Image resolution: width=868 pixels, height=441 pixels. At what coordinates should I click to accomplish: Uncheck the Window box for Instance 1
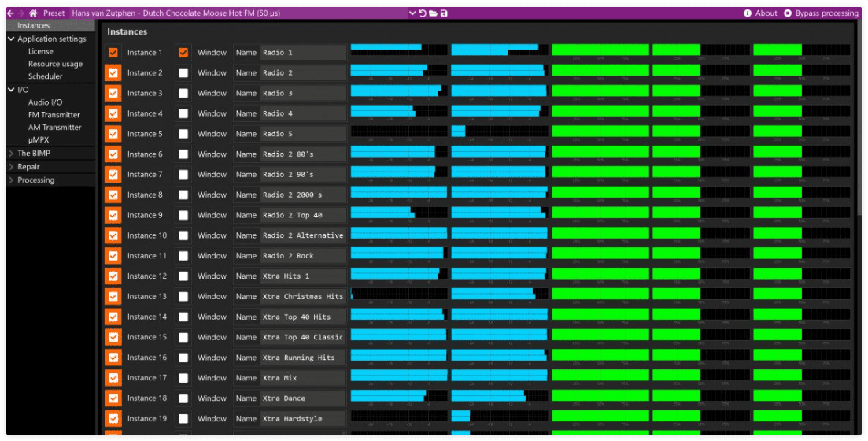click(183, 53)
